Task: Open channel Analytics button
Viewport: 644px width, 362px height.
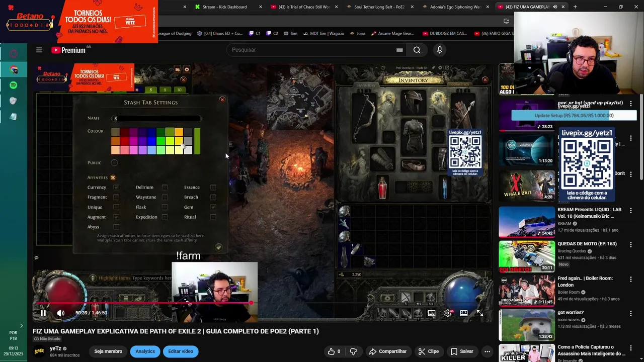Action: click(x=145, y=351)
